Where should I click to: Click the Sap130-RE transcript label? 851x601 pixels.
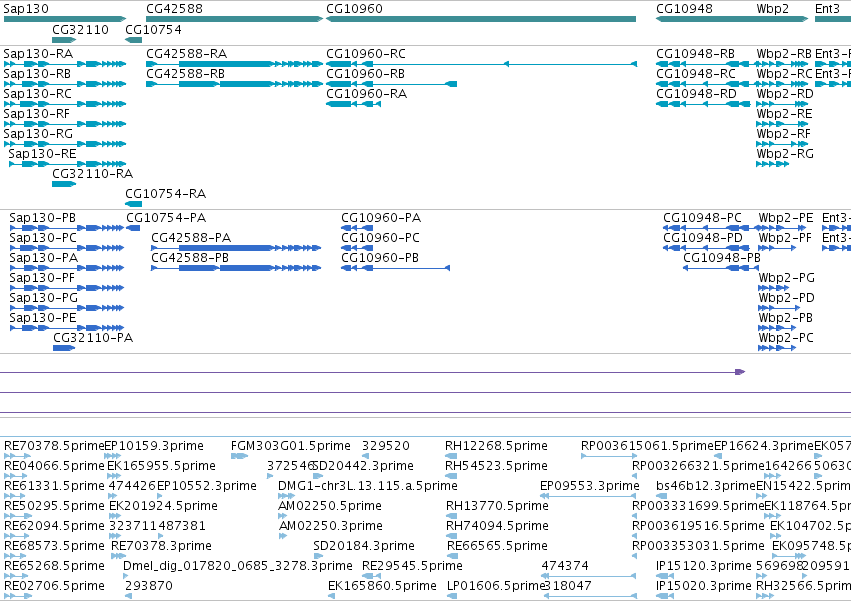(42, 154)
